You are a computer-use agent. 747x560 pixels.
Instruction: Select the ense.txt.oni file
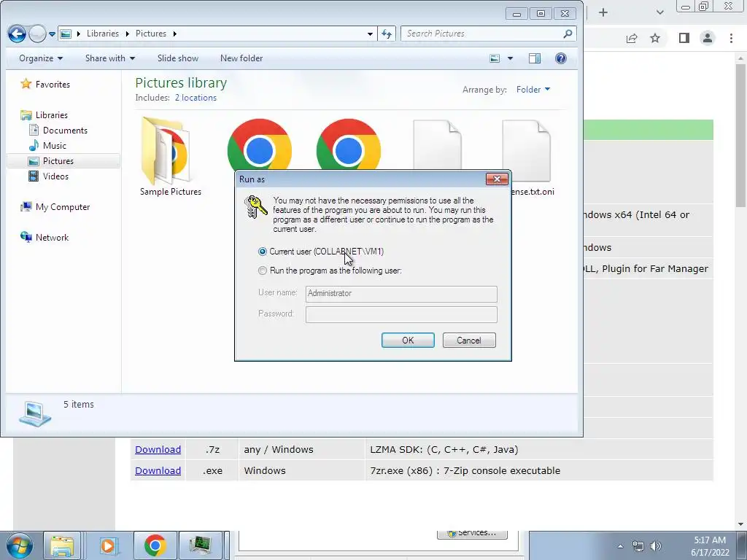coord(527,157)
